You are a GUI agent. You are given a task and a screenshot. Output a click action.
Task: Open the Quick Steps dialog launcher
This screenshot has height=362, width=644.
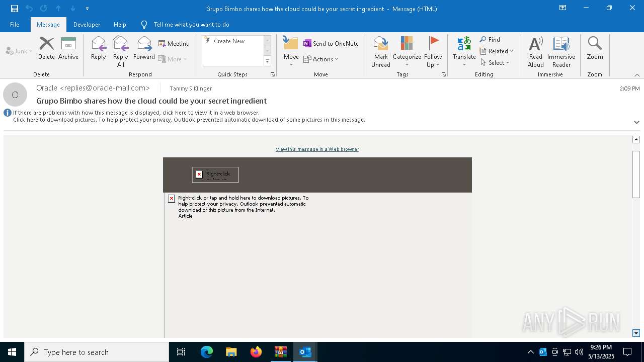point(273,74)
